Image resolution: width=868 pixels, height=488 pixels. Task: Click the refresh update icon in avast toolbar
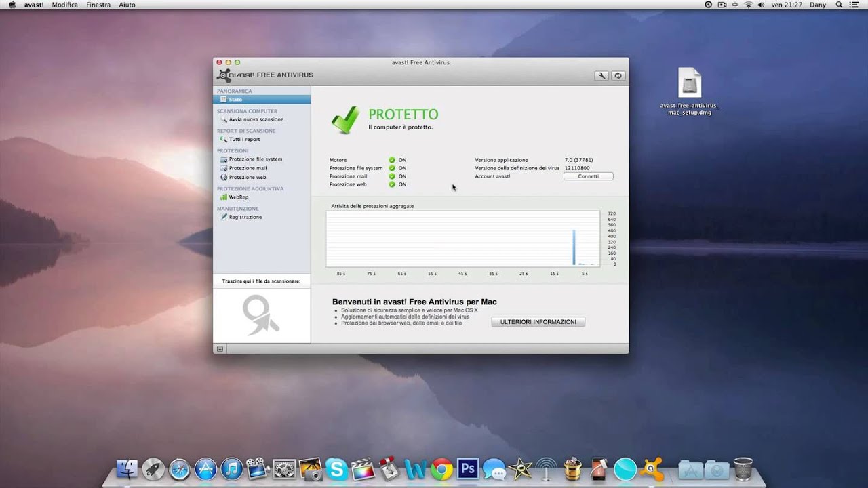pos(618,75)
